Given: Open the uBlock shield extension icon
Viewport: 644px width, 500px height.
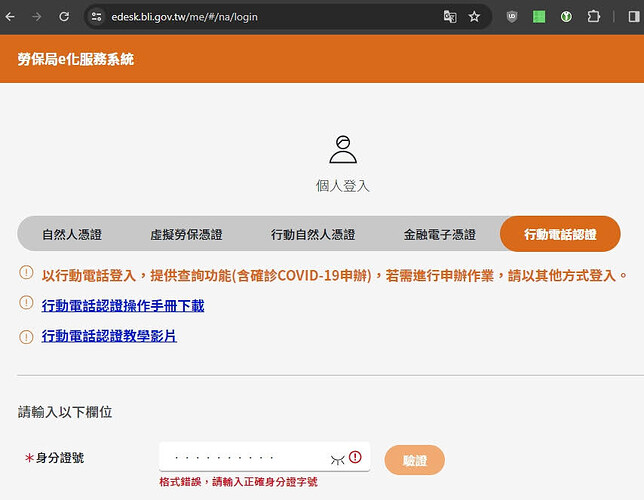Looking at the screenshot, I should click(x=513, y=17).
